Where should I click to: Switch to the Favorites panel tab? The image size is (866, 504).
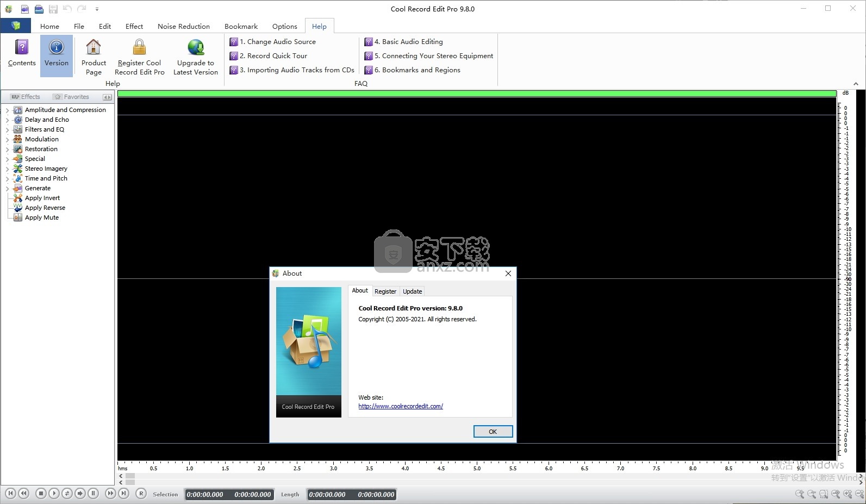point(71,97)
